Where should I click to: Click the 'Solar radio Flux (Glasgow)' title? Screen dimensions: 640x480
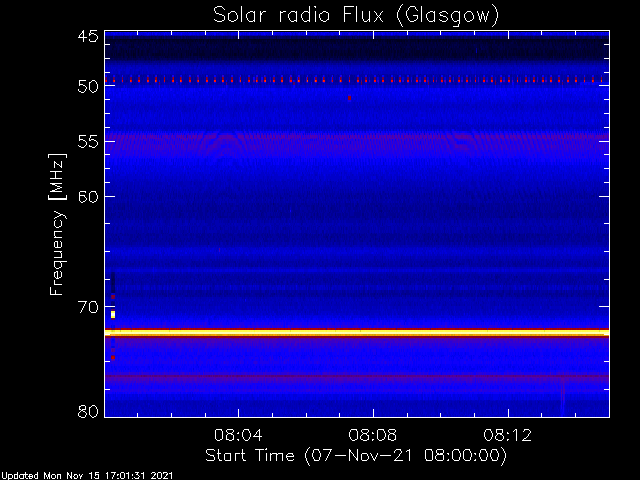point(356,15)
